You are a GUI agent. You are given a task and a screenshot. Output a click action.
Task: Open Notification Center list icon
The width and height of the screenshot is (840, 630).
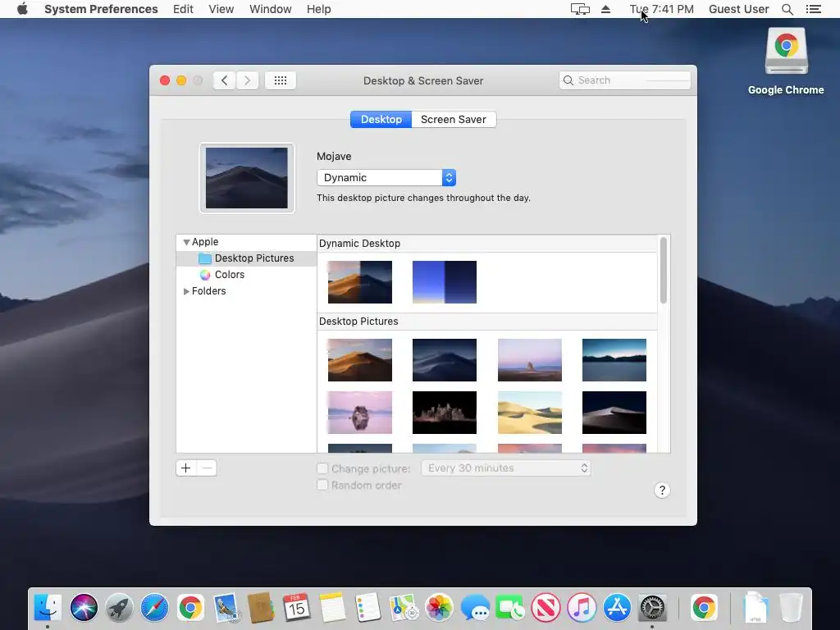[813, 9]
